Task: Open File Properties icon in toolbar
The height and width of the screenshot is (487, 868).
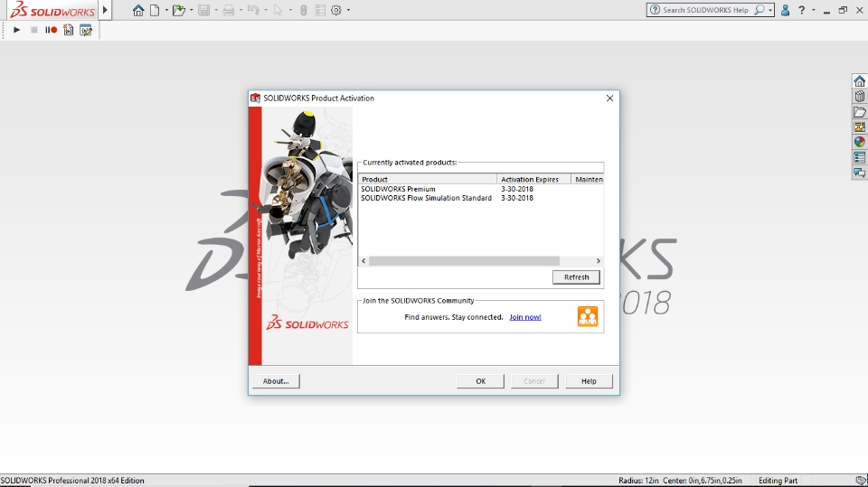Action: pos(320,10)
